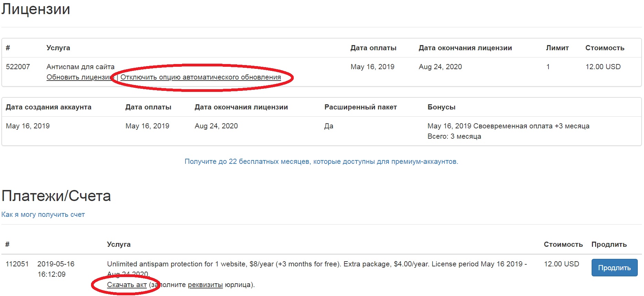
Task: Click the 'Продлить' column header
Action: click(609, 244)
